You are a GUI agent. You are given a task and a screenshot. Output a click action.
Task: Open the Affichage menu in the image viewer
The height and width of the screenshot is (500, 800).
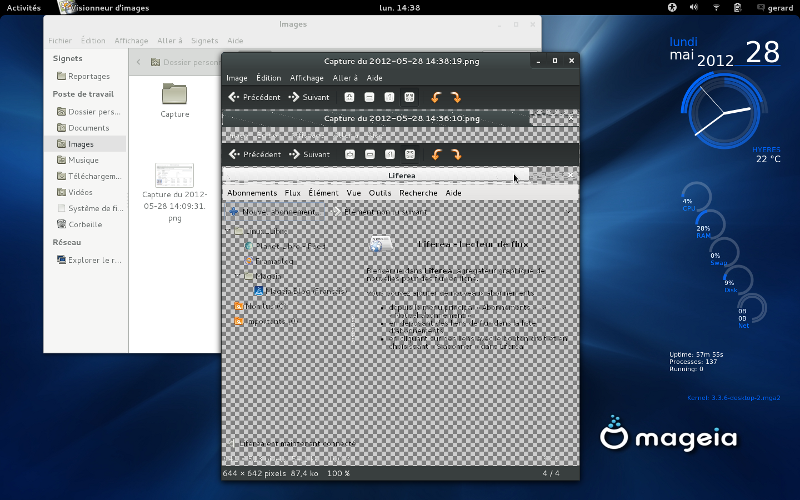coord(307,77)
